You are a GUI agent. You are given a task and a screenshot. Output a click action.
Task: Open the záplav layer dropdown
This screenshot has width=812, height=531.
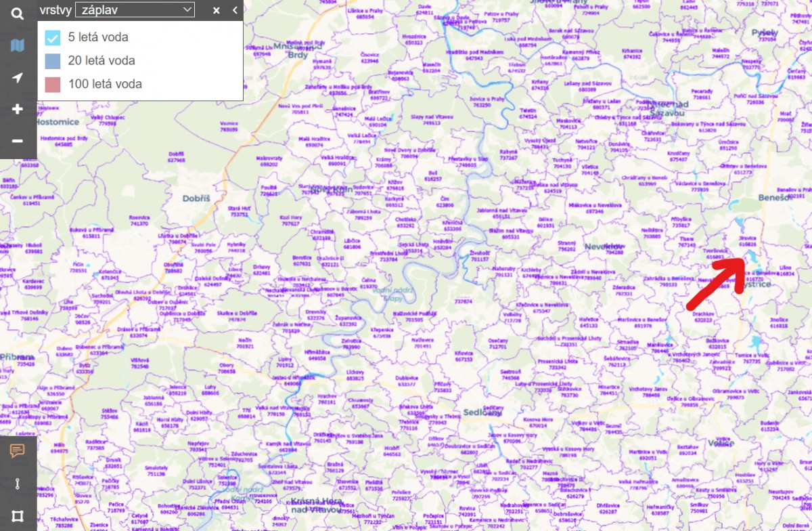135,10
